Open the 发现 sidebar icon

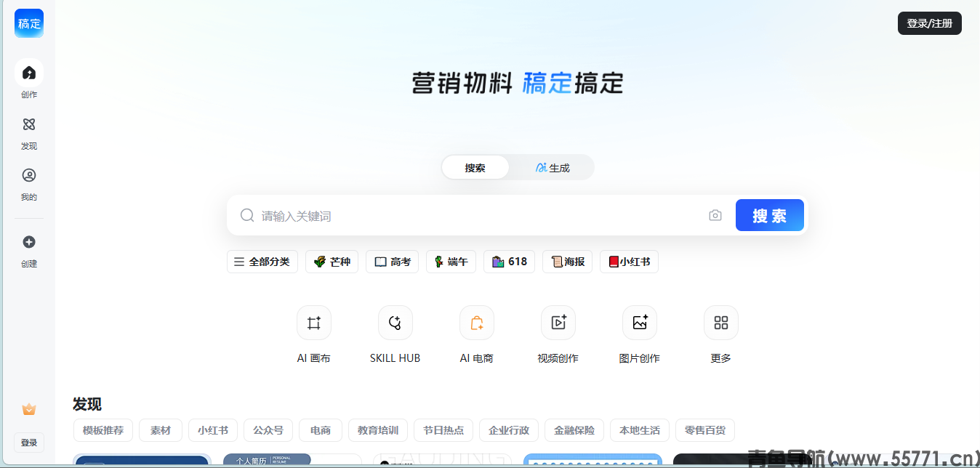point(29,124)
